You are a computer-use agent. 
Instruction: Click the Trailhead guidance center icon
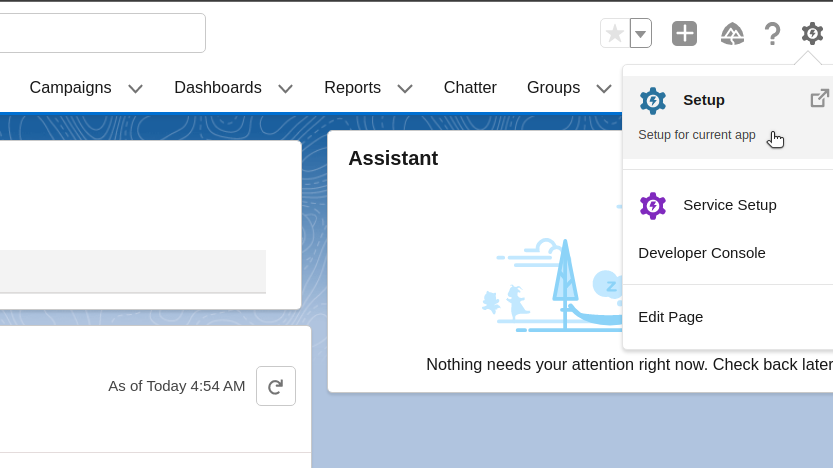click(732, 34)
